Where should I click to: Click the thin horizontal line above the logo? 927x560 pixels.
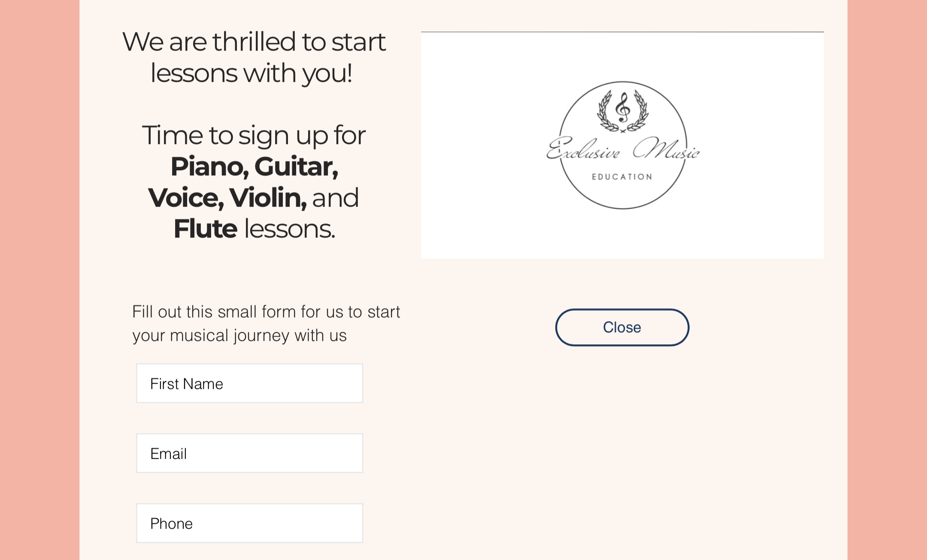click(x=622, y=32)
